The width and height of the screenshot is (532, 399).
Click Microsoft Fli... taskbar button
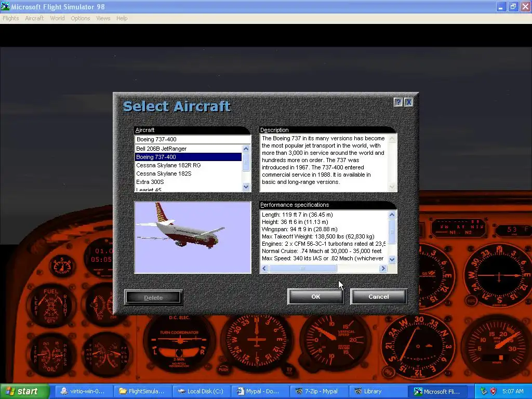[437, 391]
